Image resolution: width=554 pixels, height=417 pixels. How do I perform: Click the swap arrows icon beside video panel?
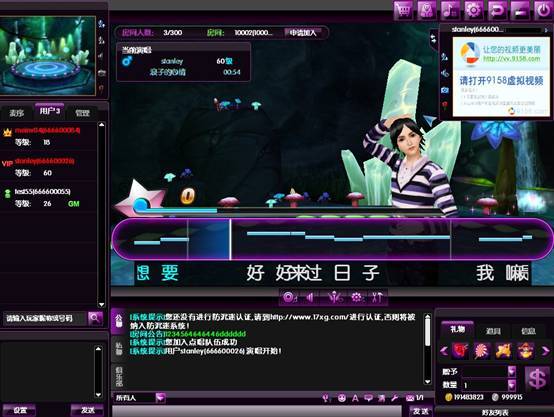click(433, 38)
